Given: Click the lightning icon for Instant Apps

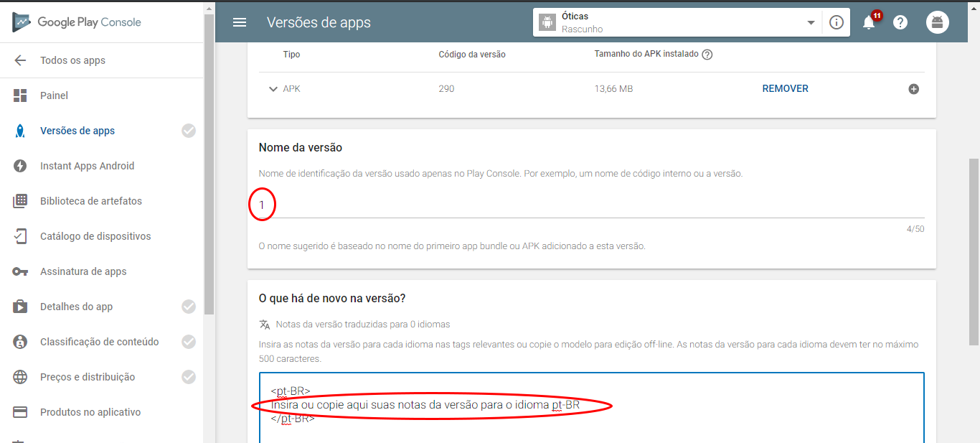Looking at the screenshot, I should [20, 166].
